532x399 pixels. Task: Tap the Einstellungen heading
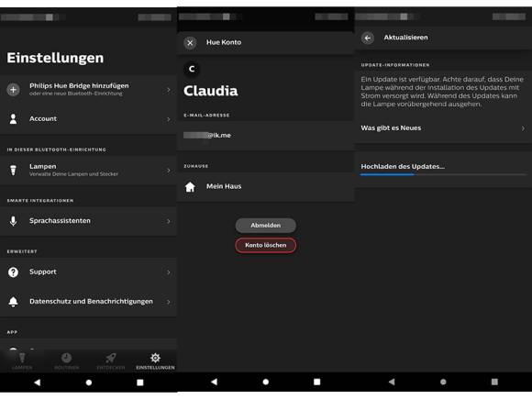click(55, 58)
